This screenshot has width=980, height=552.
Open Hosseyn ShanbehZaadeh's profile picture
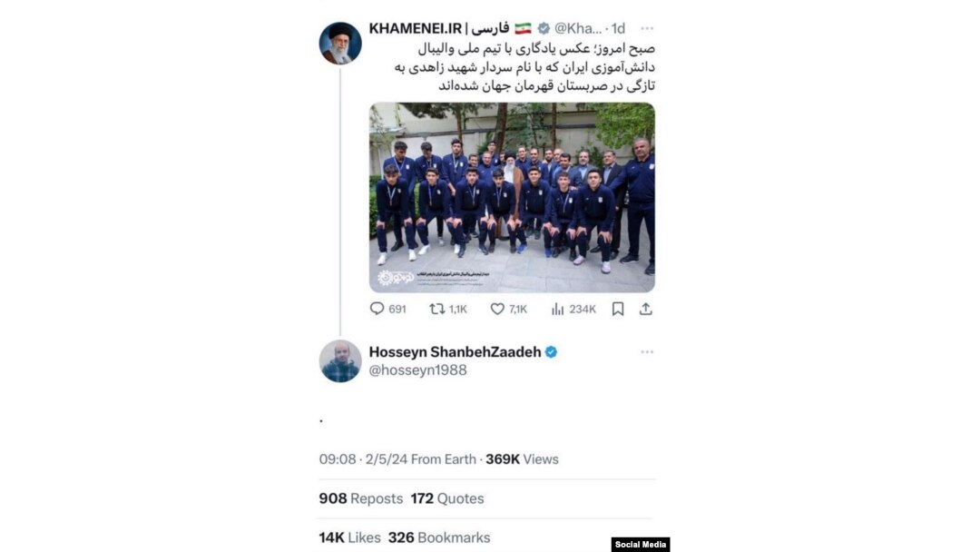(340, 361)
